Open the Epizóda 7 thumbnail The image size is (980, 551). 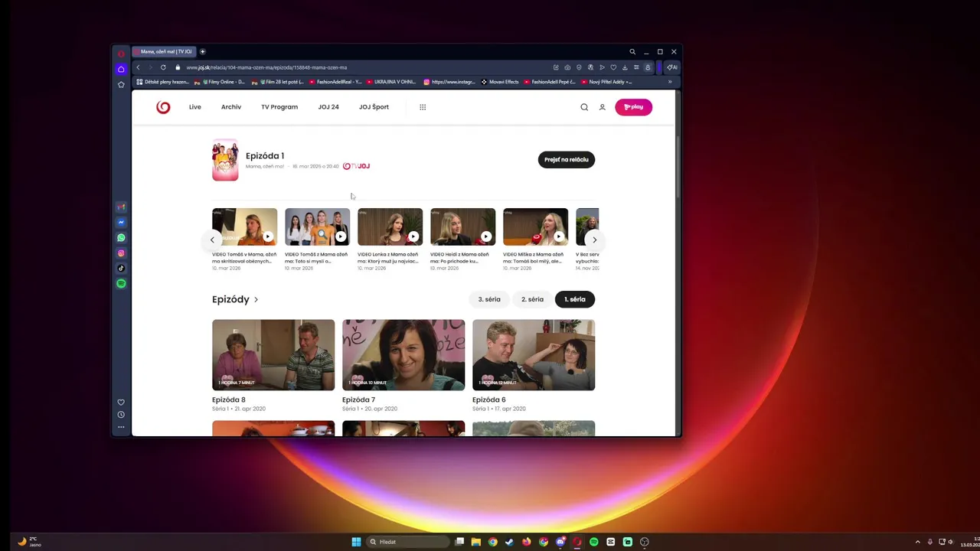(403, 355)
